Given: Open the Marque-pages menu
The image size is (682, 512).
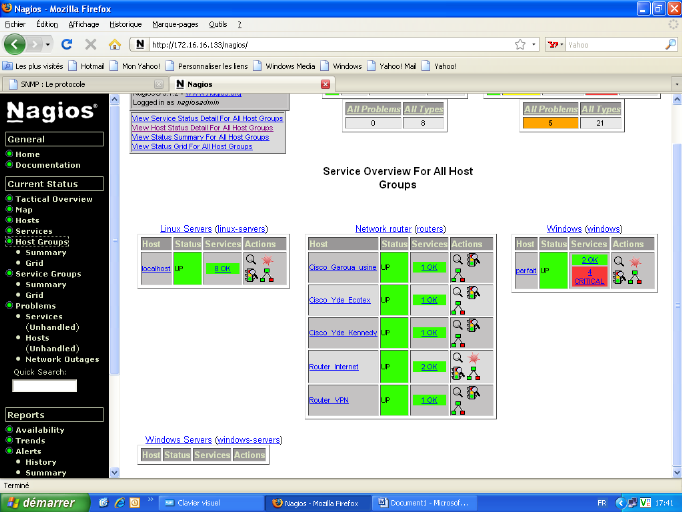Looking at the screenshot, I should tap(174, 23).
